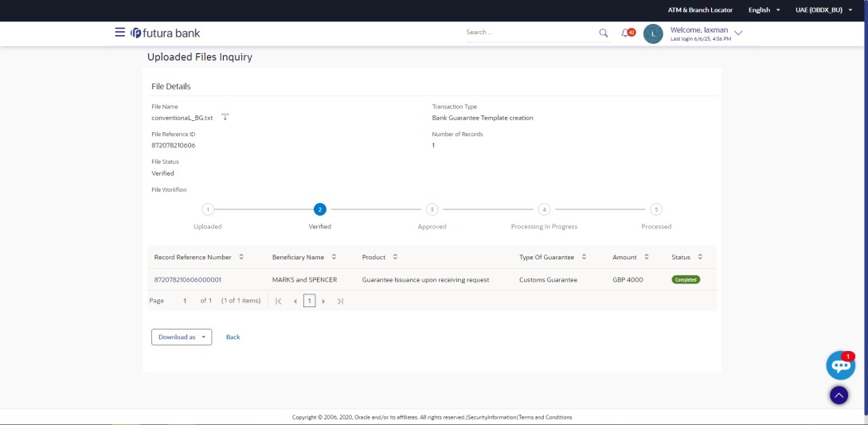Go to next page arrow

click(x=324, y=301)
